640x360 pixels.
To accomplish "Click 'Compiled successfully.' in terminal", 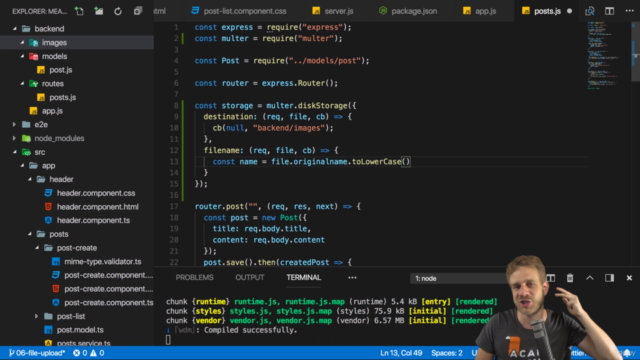I will 251,330.
